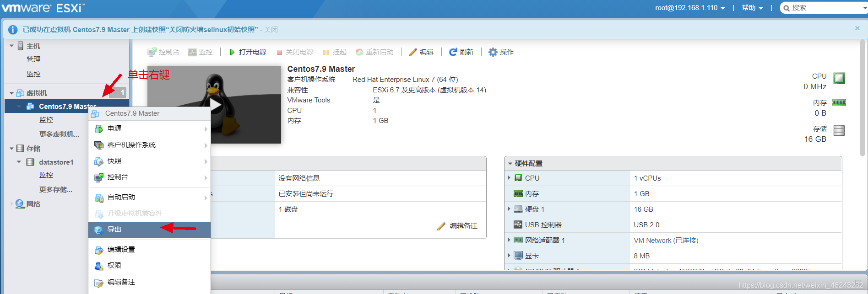Click the Networking (网络) globe icon
868x294 pixels.
coord(20,204)
